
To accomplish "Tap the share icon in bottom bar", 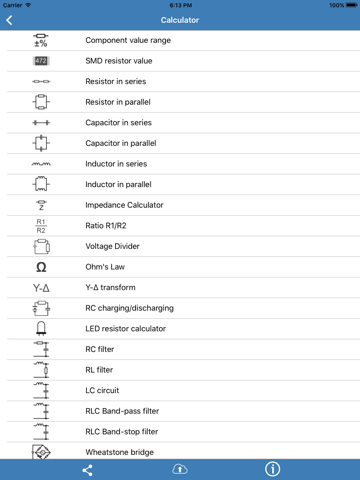I will (x=87, y=470).
